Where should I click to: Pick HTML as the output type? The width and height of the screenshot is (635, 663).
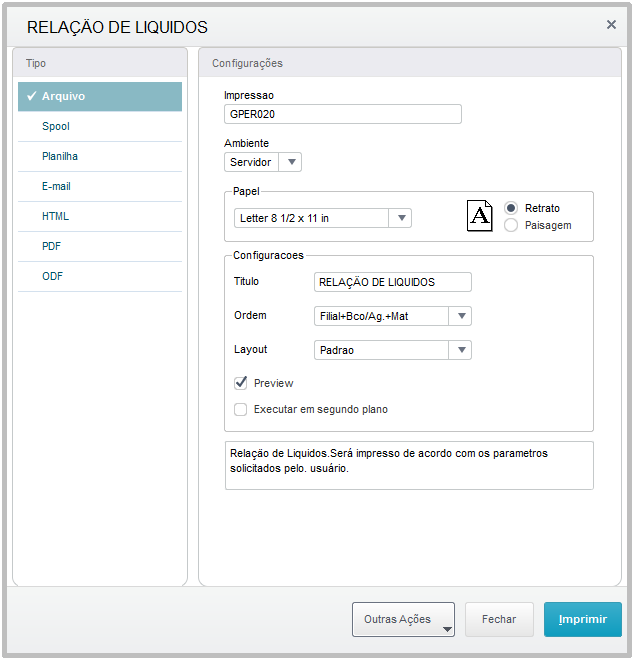100,216
